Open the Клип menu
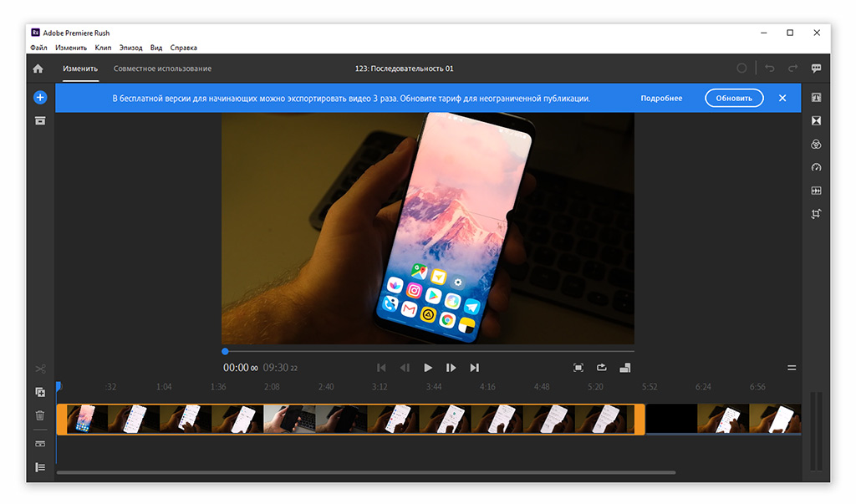The height and width of the screenshot is (504, 856). [x=103, y=48]
